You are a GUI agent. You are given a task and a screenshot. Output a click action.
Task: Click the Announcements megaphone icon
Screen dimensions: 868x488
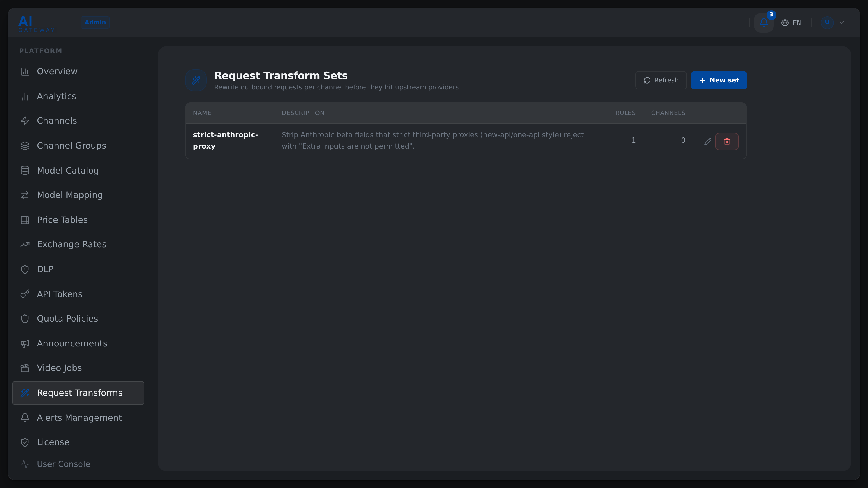25,343
